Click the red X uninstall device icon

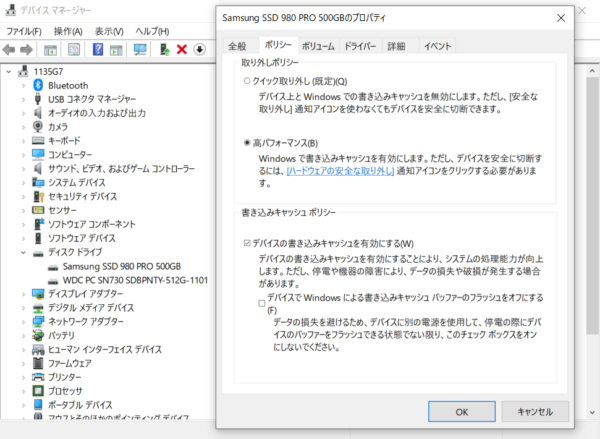(x=182, y=49)
